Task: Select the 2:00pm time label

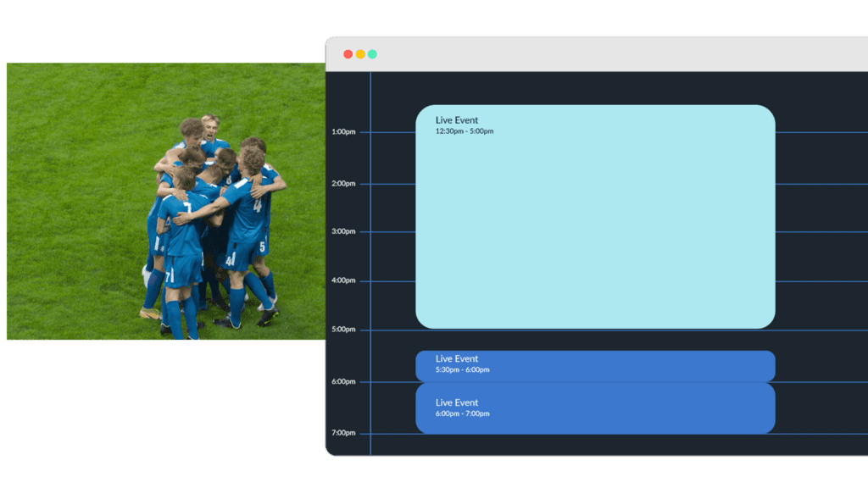Action: pyautogui.click(x=343, y=183)
